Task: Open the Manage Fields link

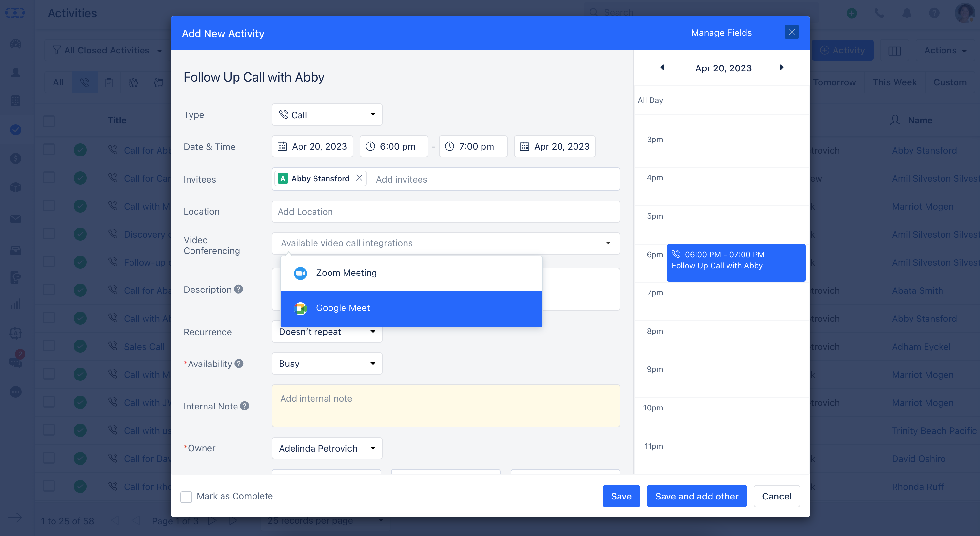Action: tap(721, 33)
